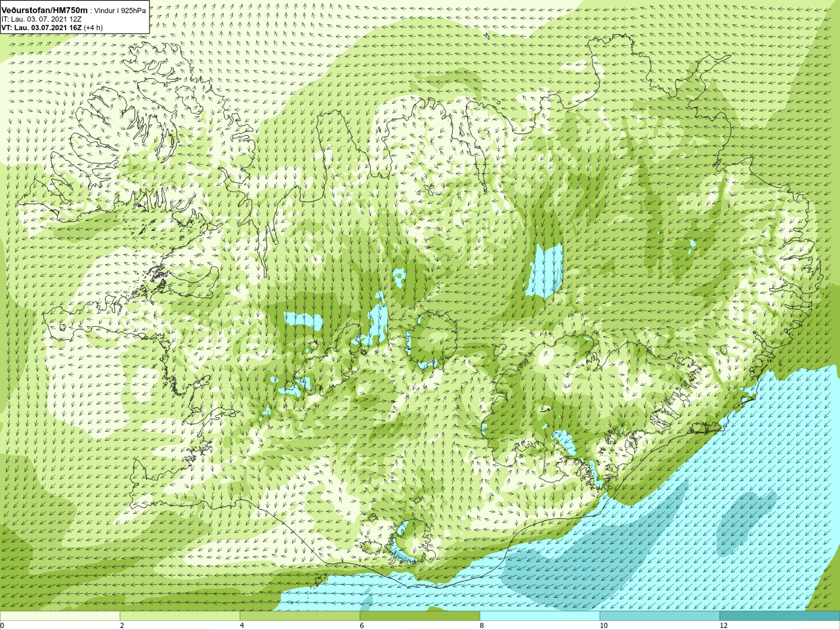Viewport: 840px width, 630px height.
Task: Click the 4–6 medium green legend band
Action: (300, 616)
